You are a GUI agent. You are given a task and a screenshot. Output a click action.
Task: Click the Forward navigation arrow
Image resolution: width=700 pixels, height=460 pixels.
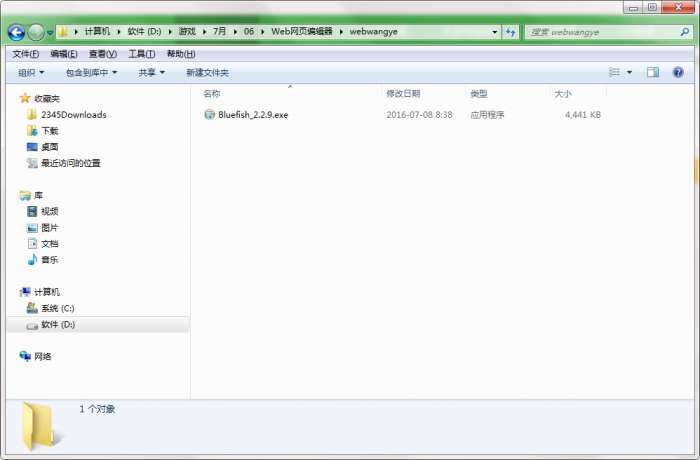click(36, 32)
